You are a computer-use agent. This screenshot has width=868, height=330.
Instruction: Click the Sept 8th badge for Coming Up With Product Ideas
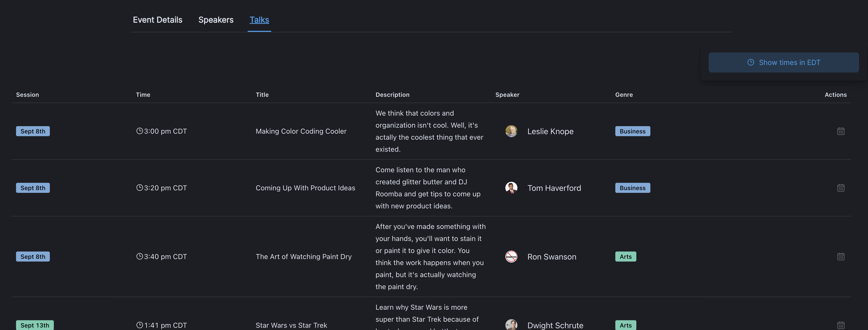tap(33, 188)
